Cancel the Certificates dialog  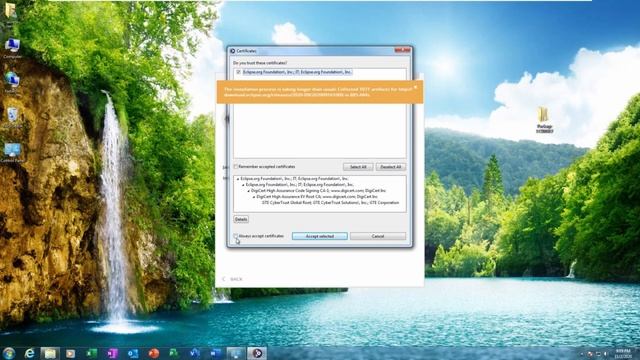click(x=378, y=236)
